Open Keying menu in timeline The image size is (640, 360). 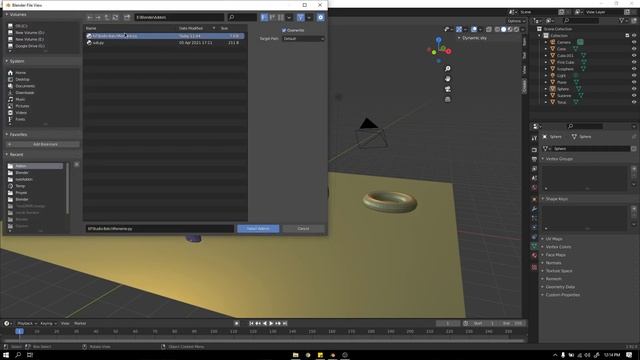pos(48,323)
